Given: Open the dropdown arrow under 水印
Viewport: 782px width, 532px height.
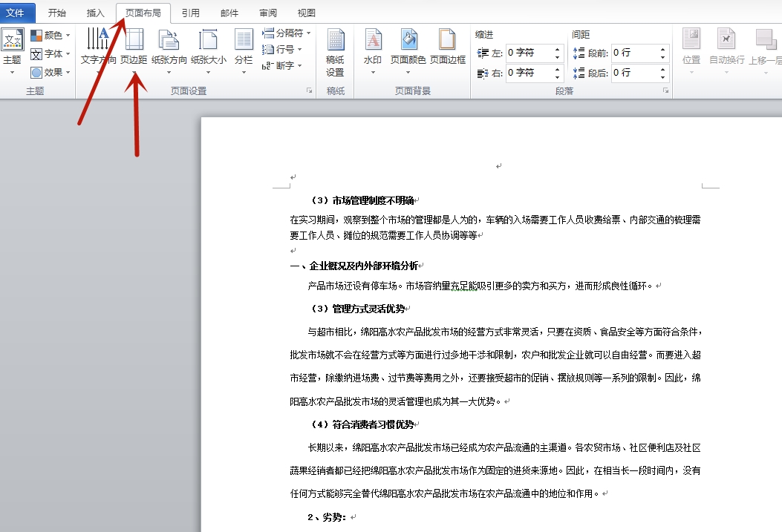Looking at the screenshot, I should click(373, 73).
